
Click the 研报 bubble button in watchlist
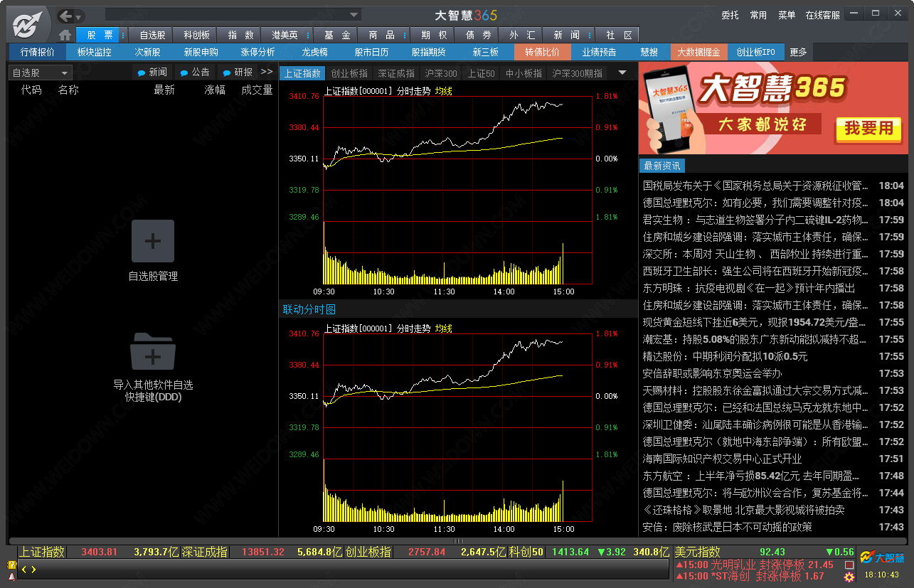pos(238,73)
